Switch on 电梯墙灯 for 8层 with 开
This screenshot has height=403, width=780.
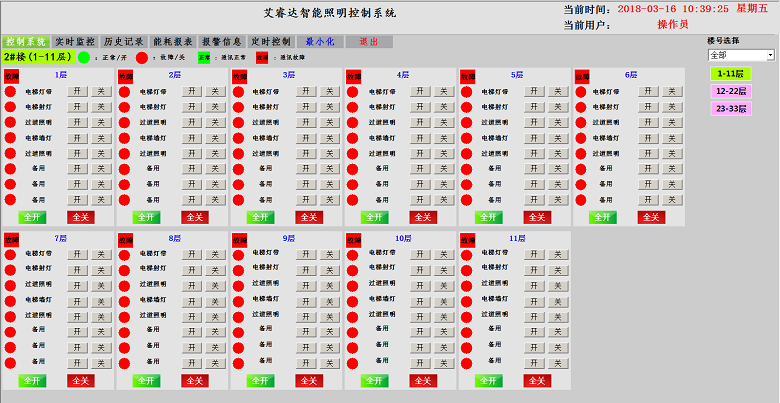point(191,301)
